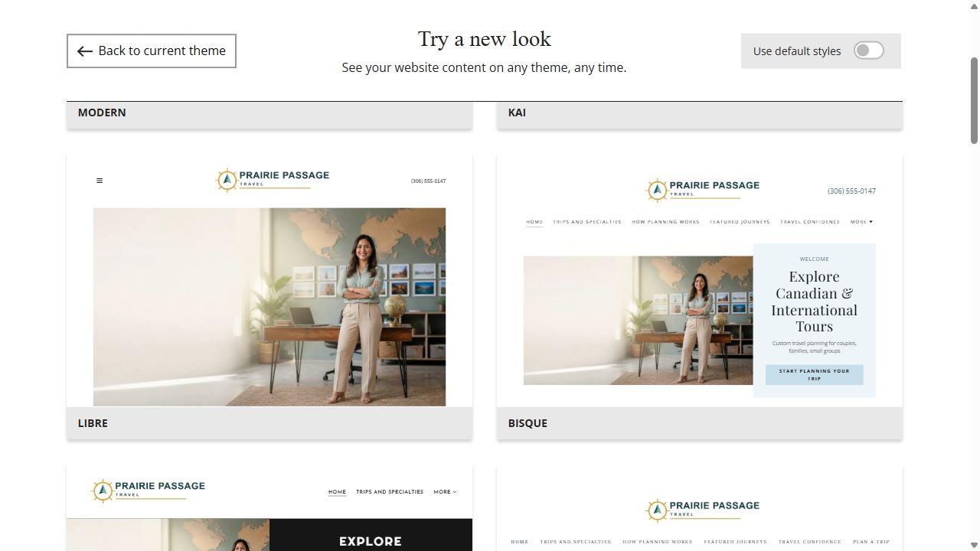Expand the MORE dropdown in the preview below Libre
Viewport: 980px width, 551px height.
tap(445, 492)
